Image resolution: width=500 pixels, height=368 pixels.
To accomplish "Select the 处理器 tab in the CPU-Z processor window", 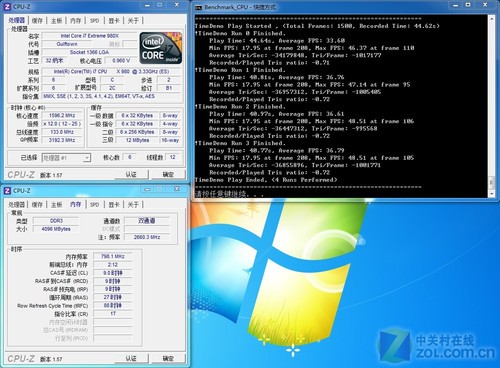I will (x=17, y=20).
